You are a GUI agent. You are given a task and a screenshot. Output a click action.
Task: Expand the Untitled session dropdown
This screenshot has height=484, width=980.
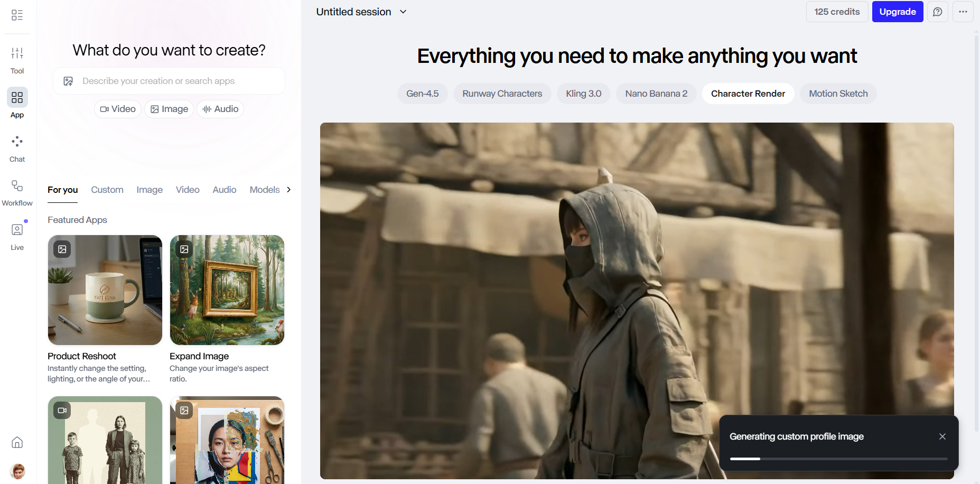click(x=403, y=12)
